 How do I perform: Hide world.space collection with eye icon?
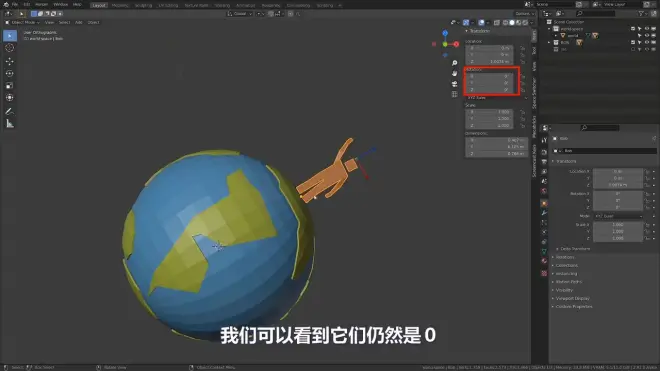point(647,29)
